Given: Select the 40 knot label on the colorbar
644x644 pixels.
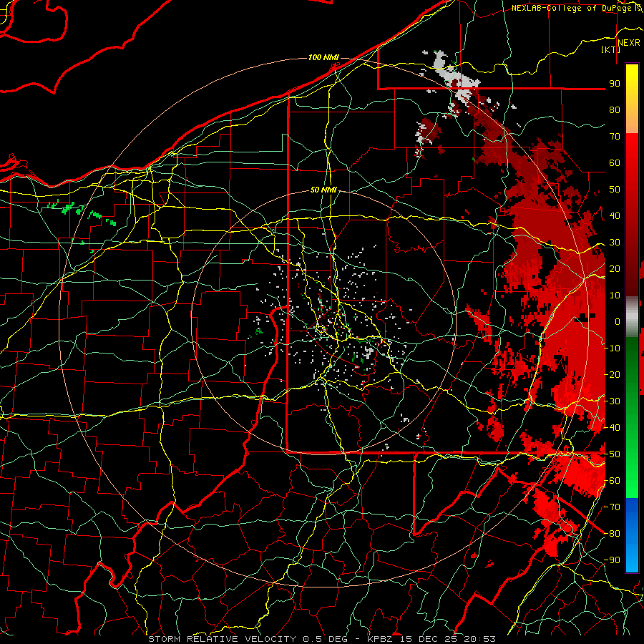Looking at the screenshot, I should tap(615, 215).
